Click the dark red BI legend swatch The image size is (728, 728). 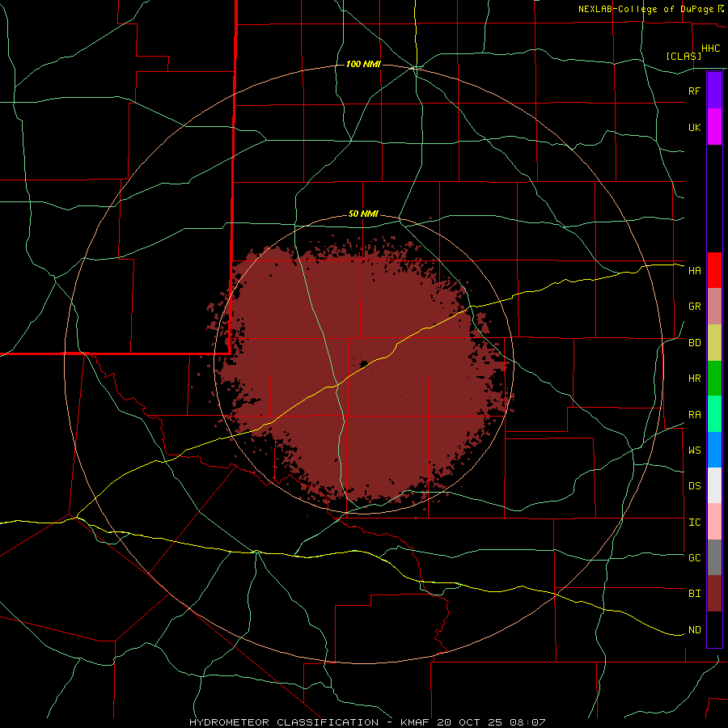pos(714,594)
